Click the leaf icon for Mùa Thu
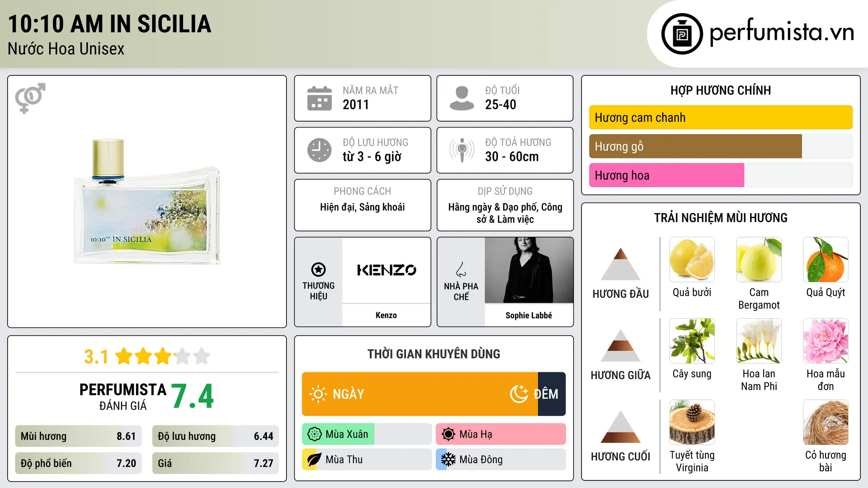This screenshot has height=488, width=868. coord(314,460)
